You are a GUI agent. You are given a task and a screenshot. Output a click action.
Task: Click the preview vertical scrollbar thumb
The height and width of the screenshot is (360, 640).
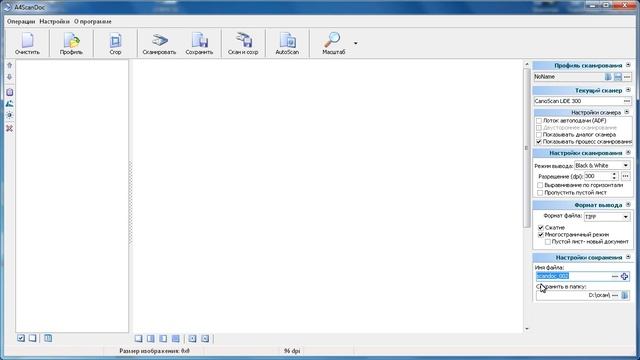coord(527,148)
